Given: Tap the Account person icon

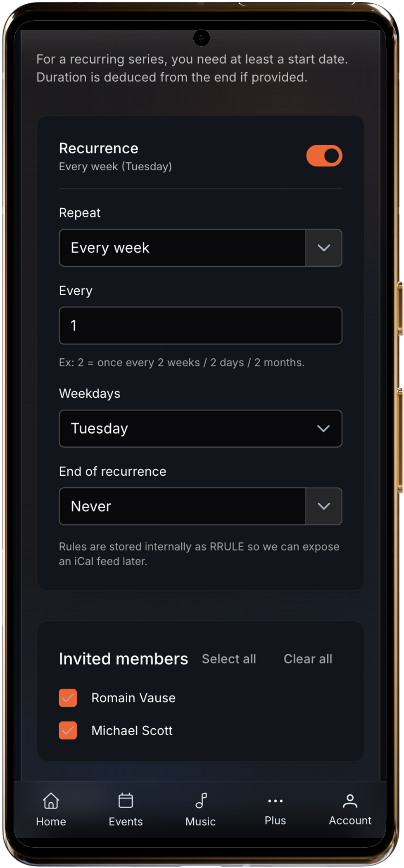Looking at the screenshot, I should [350, 801].
